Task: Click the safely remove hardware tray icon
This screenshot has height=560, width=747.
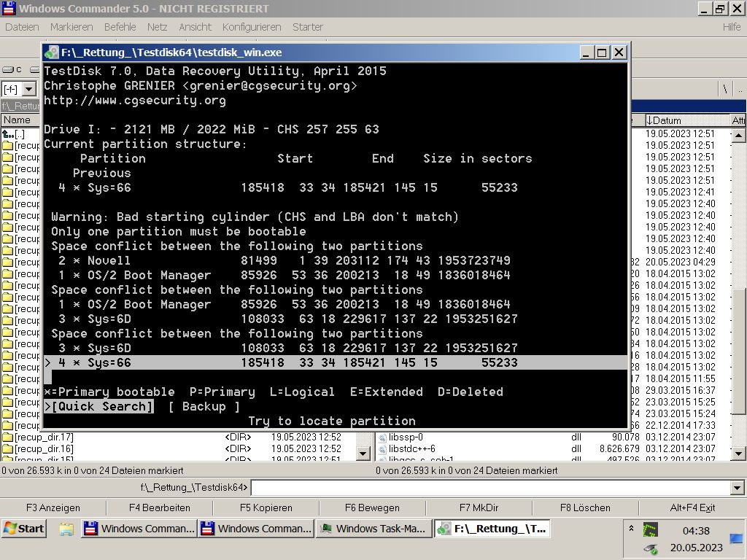Action: [650, 549]
